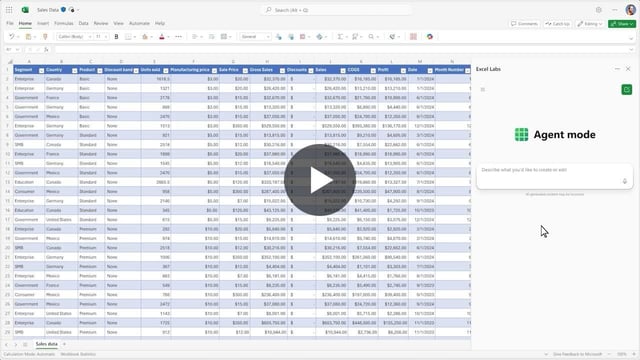Click the microphone icon in the Agent mode box
The width and height of the screenshot is (640, 360).
click(x=624, y=181)
